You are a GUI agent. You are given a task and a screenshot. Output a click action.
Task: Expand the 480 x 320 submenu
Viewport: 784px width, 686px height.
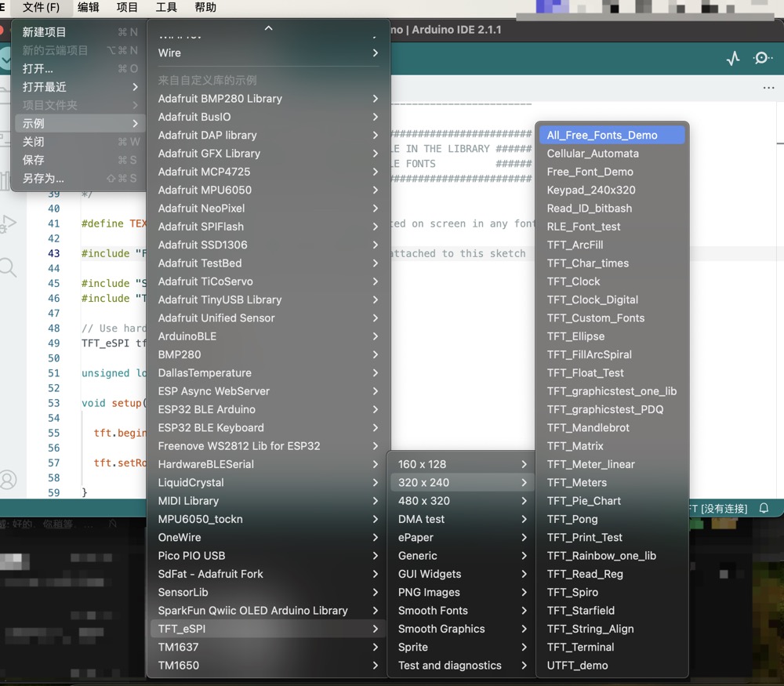(x=462, y=501)
